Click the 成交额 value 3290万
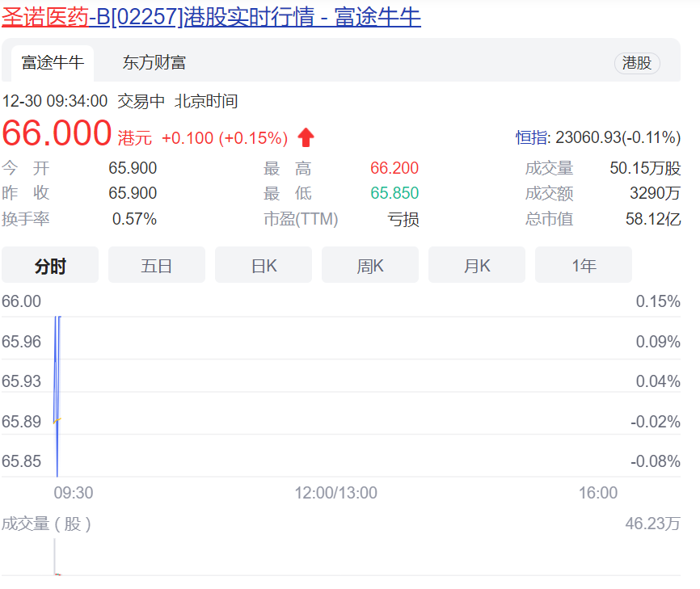 pos(655,193)
